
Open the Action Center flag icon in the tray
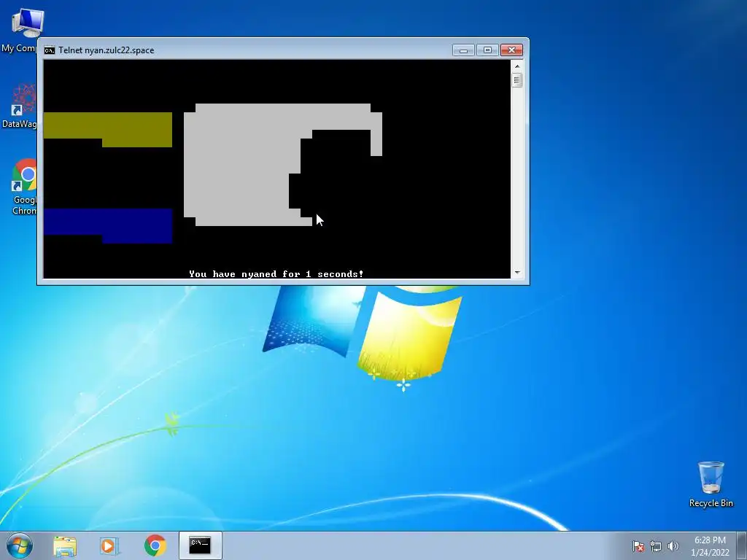tap(638, 546)
